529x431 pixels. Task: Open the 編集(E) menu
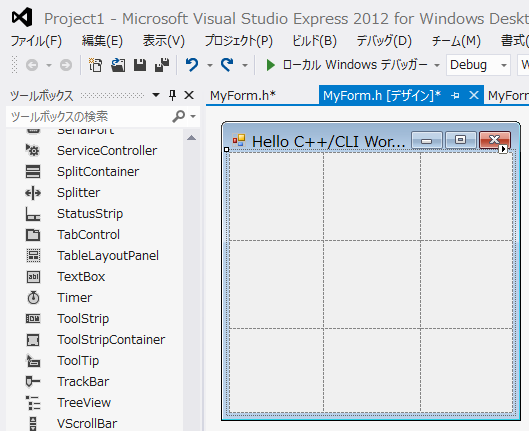[102, 41]
